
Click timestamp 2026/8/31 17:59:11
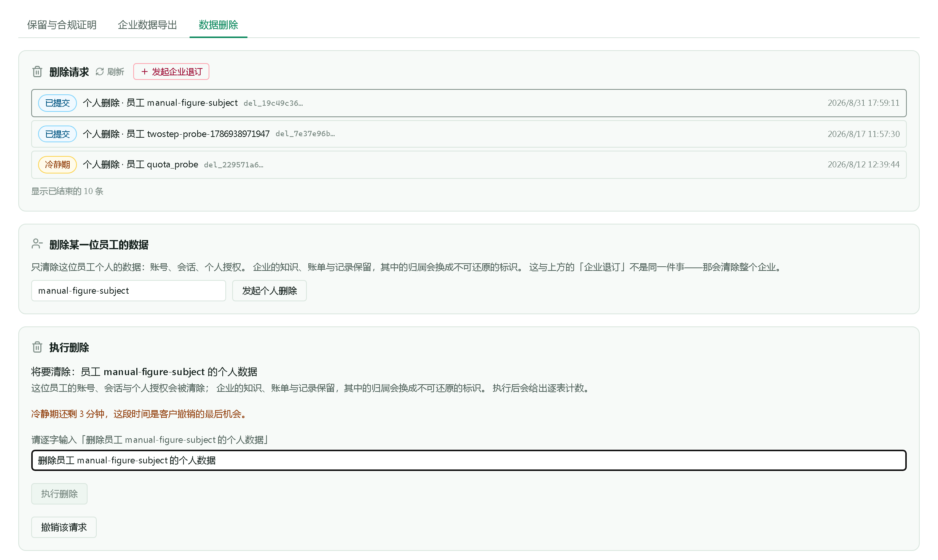click(x=863, y=103)
